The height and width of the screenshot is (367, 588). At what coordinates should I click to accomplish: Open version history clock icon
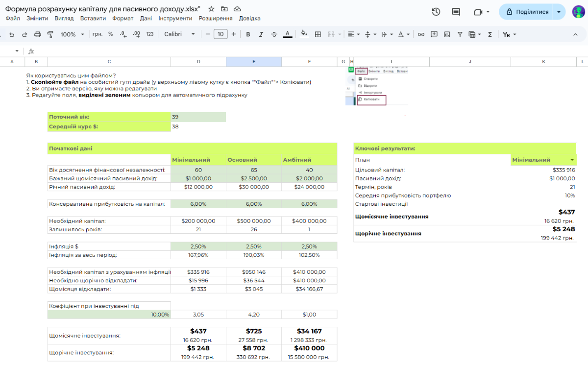(x=436, y=12)
